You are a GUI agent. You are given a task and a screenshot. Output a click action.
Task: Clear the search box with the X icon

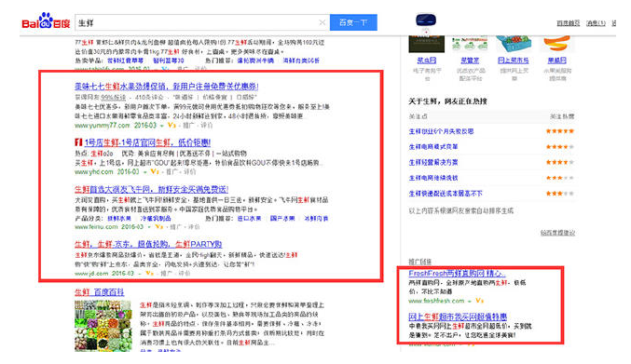[322, 22]
